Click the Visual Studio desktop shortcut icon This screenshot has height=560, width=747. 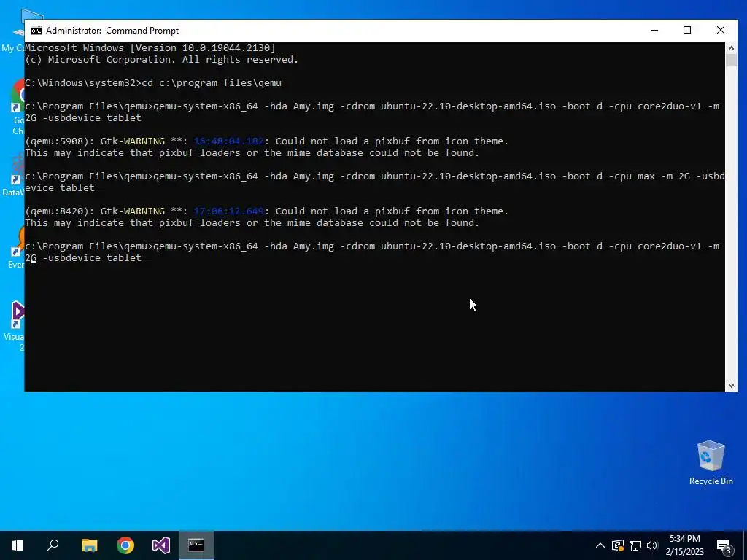pos(18,315)
